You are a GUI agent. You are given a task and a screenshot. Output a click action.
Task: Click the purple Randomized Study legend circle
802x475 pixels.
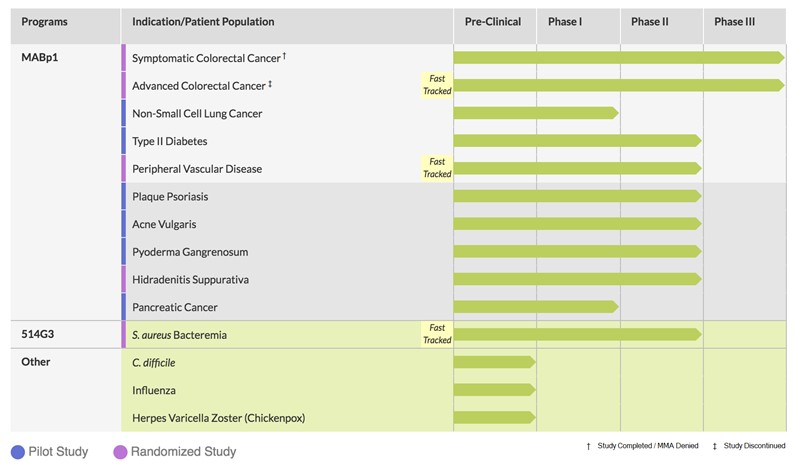click(121, 452)
